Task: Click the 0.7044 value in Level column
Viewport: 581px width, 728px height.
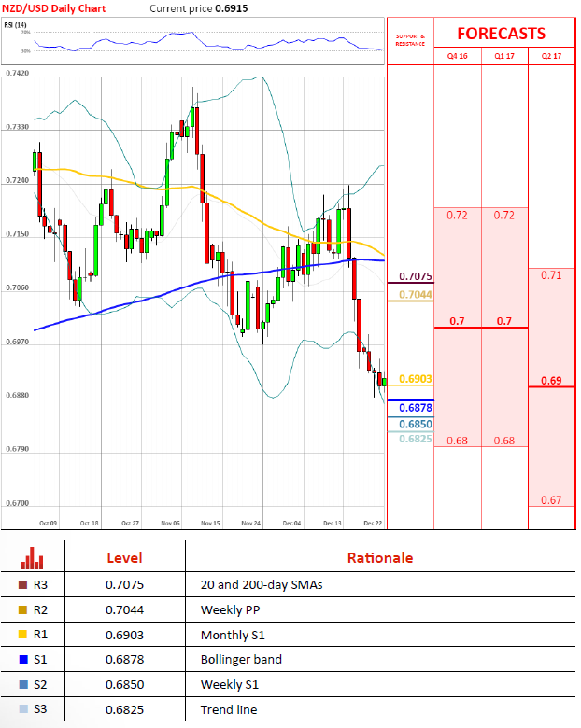Action: (124, 610)
